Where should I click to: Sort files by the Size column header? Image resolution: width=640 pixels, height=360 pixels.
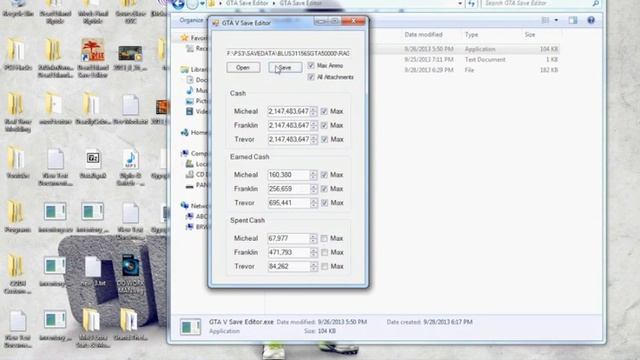point(530,35)
